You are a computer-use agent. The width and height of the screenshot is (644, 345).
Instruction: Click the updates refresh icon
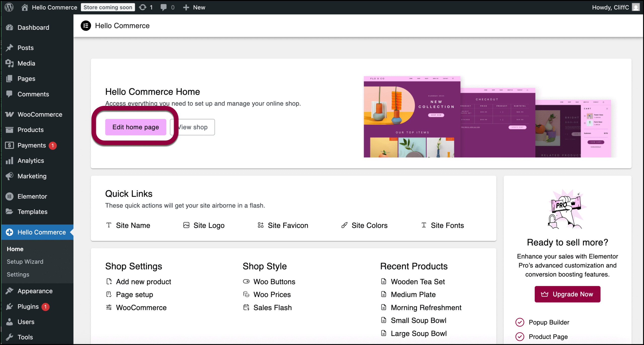(x=143, y=7)
